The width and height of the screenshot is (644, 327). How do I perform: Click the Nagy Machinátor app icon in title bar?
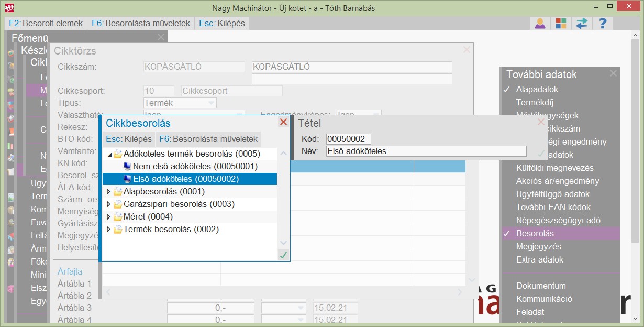tap(9, 8)
